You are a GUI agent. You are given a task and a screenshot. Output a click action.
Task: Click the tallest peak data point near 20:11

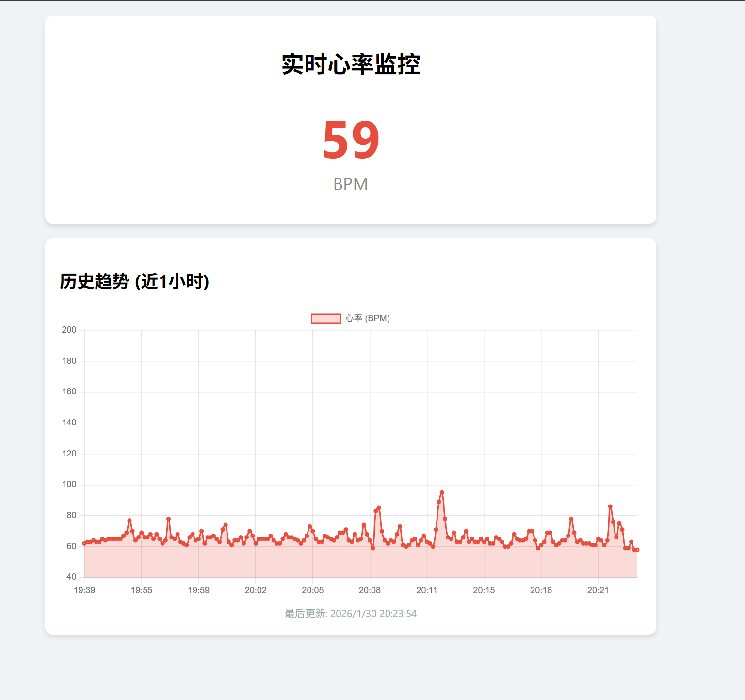pos(442,493)
